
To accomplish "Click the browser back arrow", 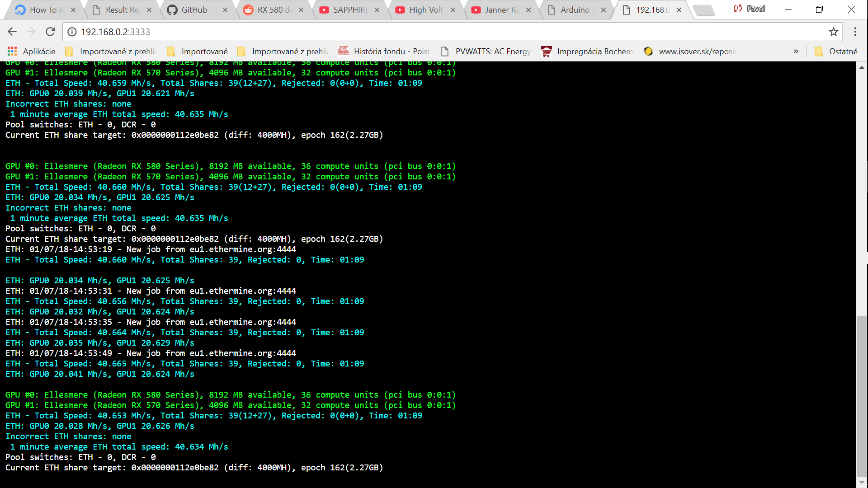I will tap(12, 32).
